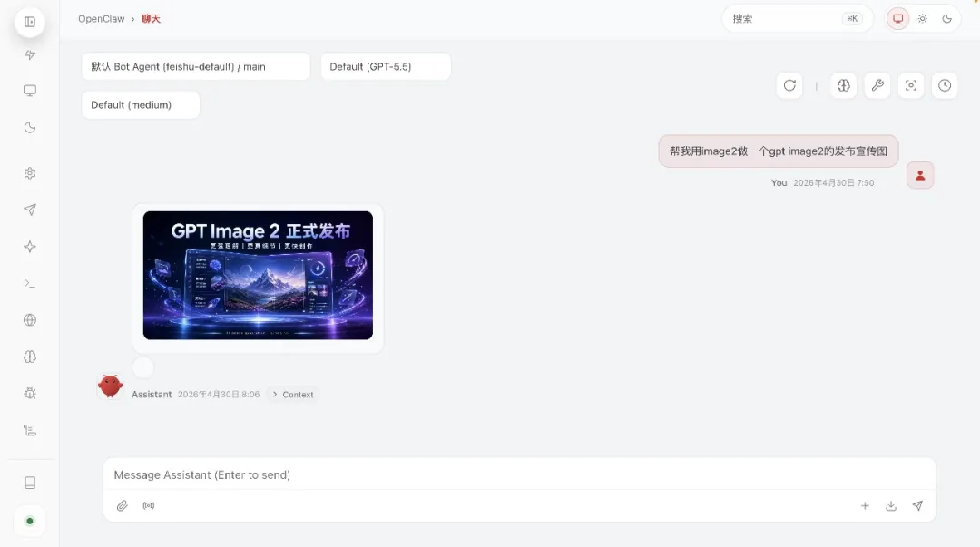Click the assistant timestamp 8:06
980x547 pixels.
[219, 395]
